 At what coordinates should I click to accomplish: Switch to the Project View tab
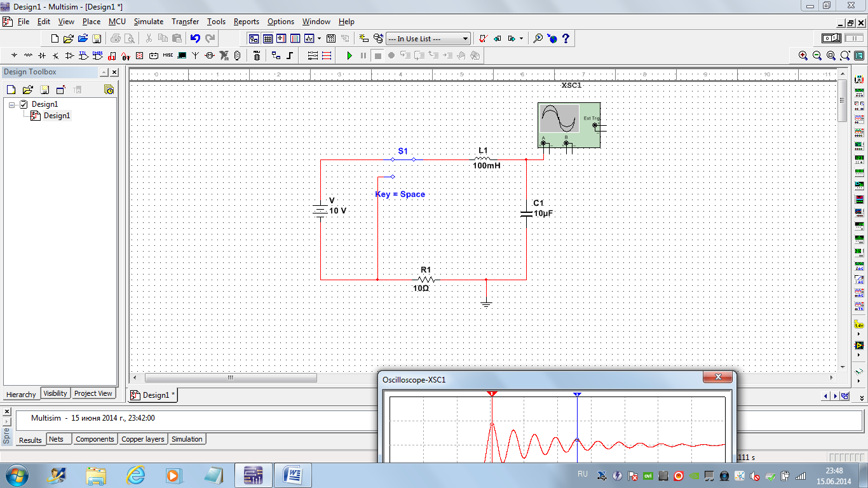coord(93,393)
